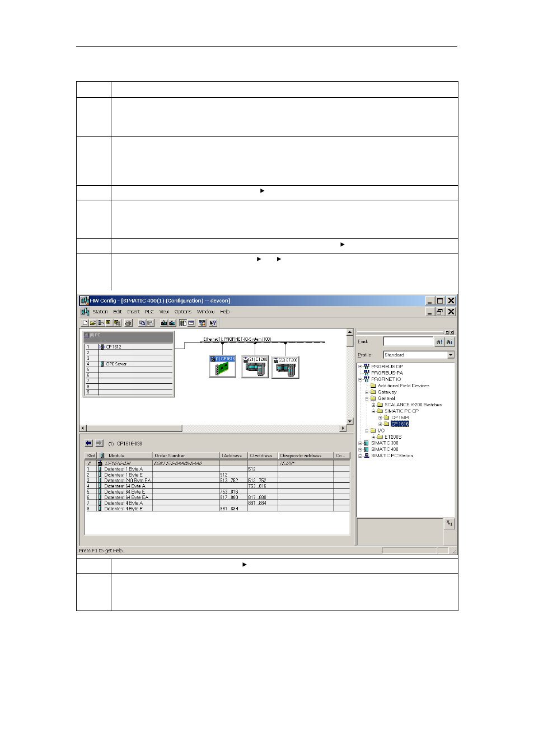The width and height of the screenshot is (534, 756).
Task: Open the View menu
Action: (164, 312)
